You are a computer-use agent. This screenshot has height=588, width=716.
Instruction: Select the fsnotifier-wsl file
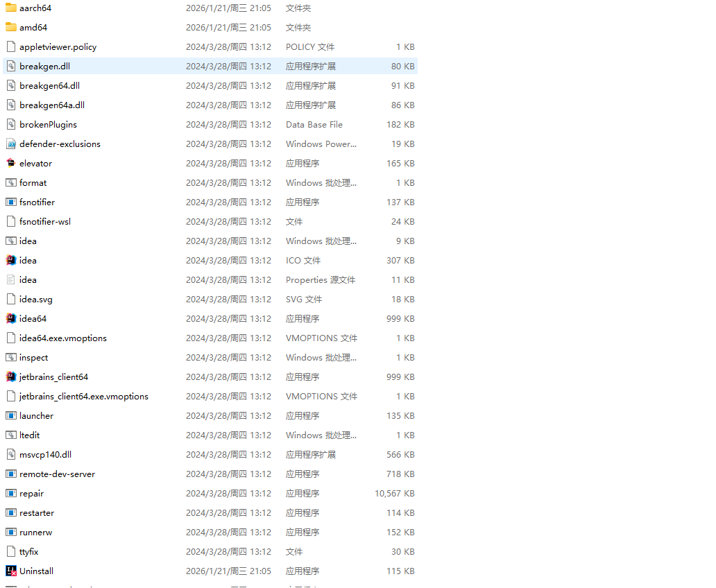[x=45, y=222]
